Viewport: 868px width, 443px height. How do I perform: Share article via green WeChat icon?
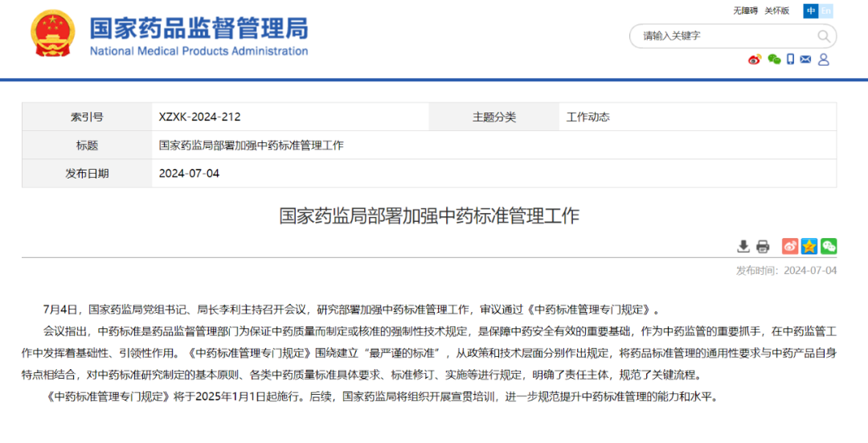(829, 246)
